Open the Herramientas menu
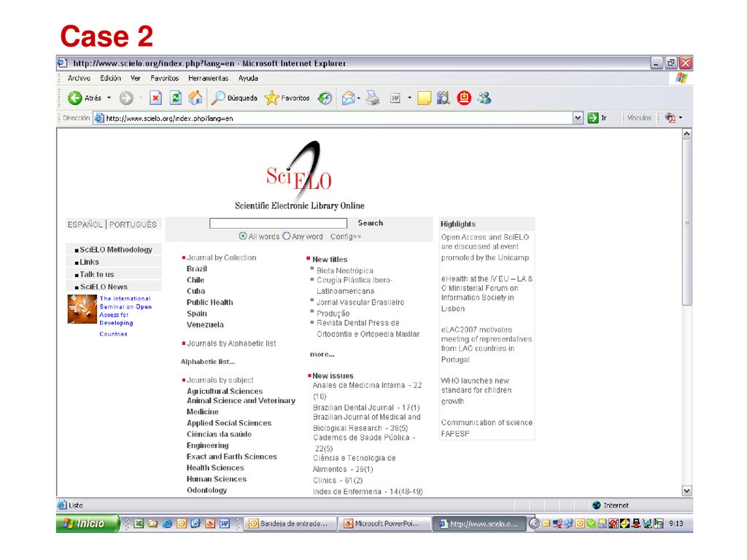This screenshot has height=560, width=747. 208,78
